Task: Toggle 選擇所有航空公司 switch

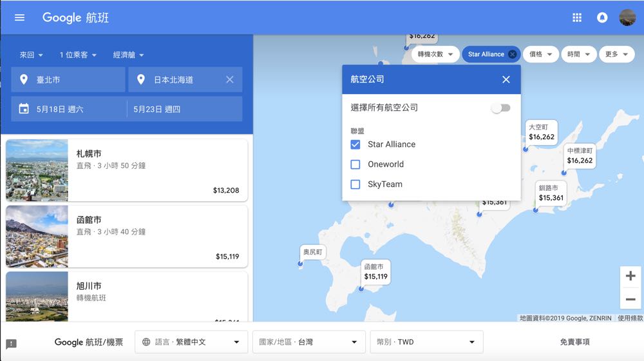Action: pyautogui.click(x=501, y=108)
